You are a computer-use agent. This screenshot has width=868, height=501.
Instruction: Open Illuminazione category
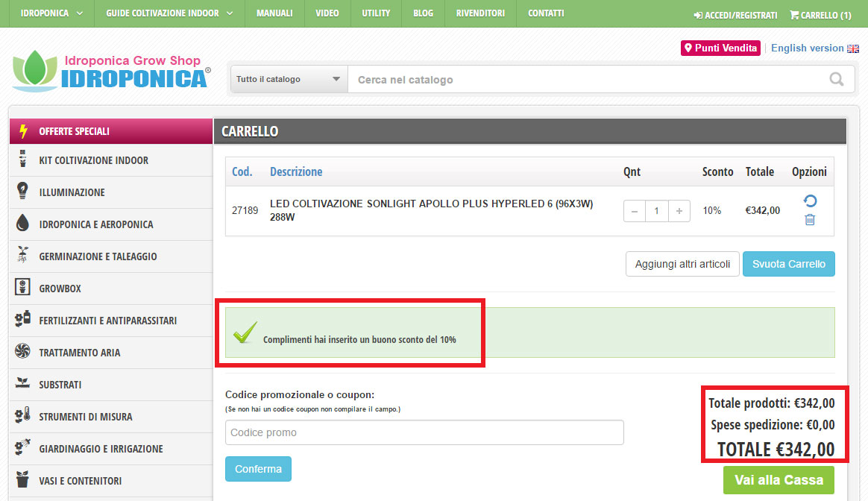pos(111,192)
